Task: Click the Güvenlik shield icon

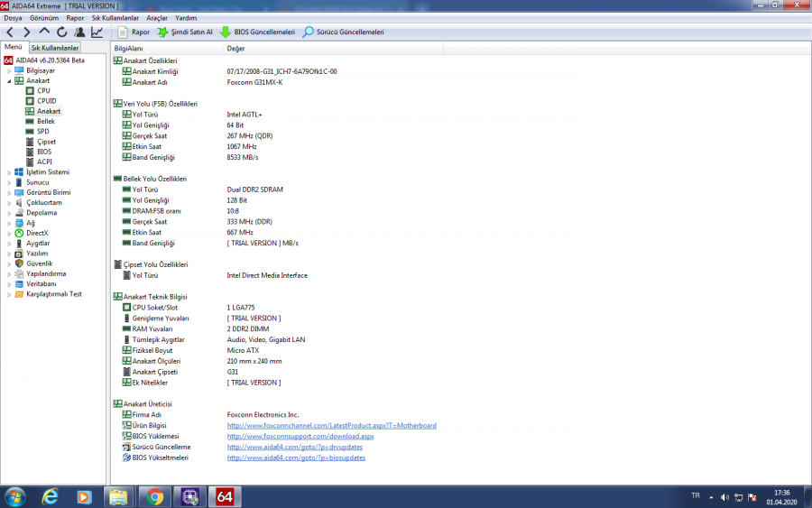Action: 19,263
